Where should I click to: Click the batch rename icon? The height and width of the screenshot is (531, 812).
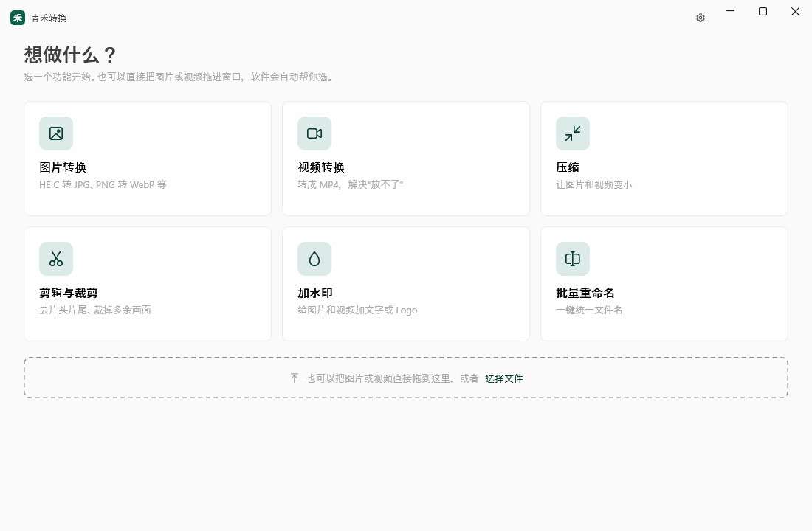(573, 259)
